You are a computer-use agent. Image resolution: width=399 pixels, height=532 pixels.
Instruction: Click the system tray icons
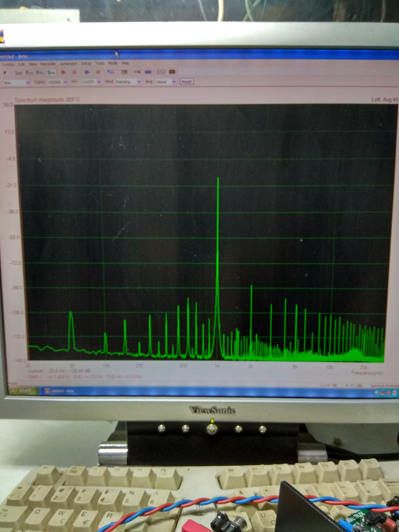point(386,393)
